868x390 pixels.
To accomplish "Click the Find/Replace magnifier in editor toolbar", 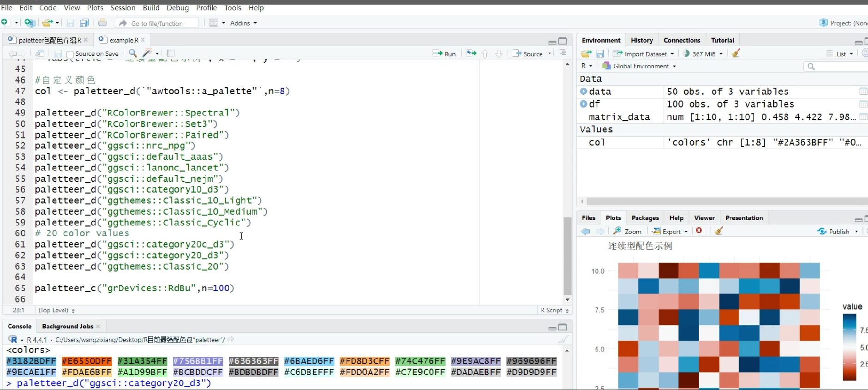I will click(x=132, y=54).
